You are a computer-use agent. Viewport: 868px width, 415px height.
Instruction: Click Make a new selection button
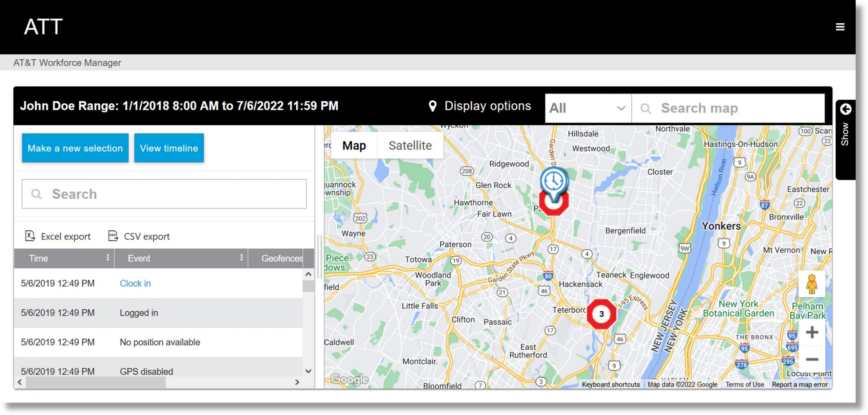coord(75,148)
